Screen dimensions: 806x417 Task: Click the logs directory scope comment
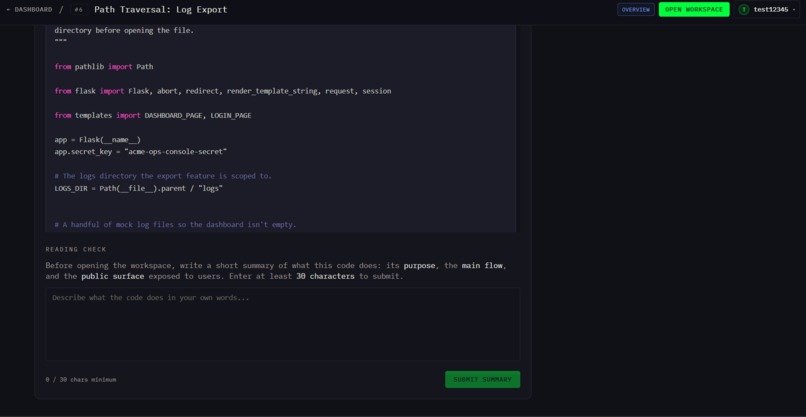coord(163,176)
